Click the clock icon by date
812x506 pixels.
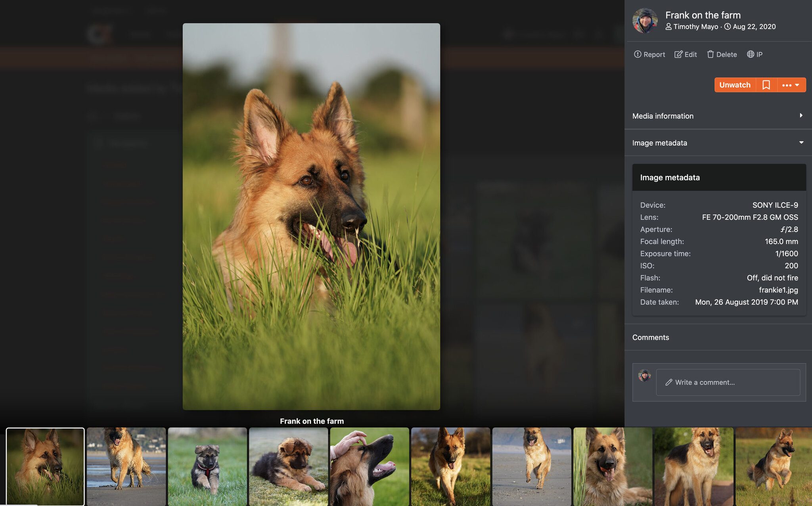click(x=728, y=27)
